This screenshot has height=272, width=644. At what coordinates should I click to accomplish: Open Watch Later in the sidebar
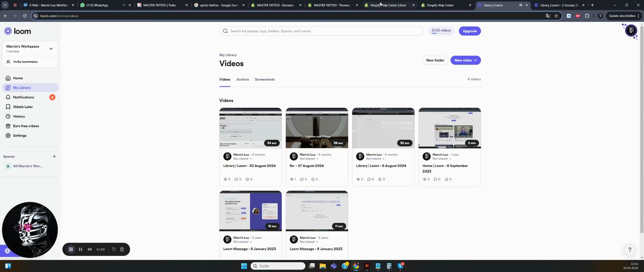(30, 107)
